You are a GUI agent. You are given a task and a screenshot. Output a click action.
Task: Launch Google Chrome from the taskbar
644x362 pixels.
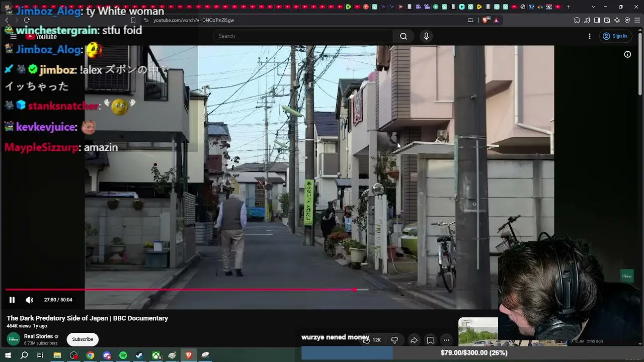[90, 355]
